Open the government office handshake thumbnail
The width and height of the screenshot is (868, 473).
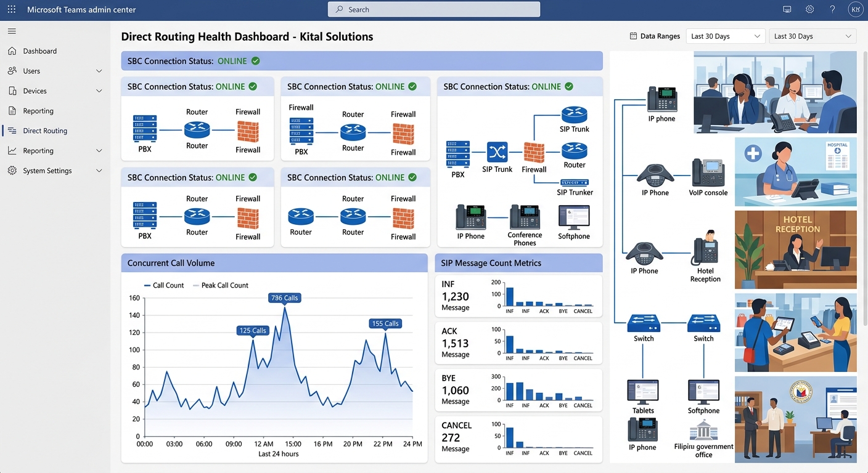(x=796, y=419)
